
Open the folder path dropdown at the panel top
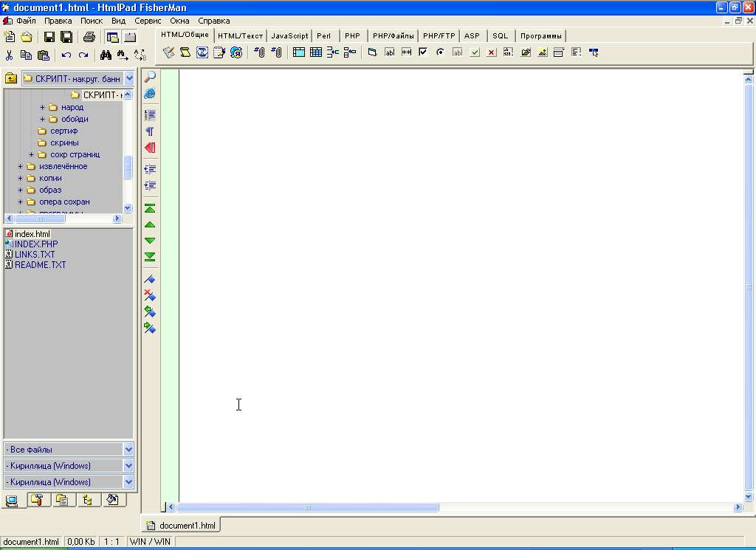[128, 78]
